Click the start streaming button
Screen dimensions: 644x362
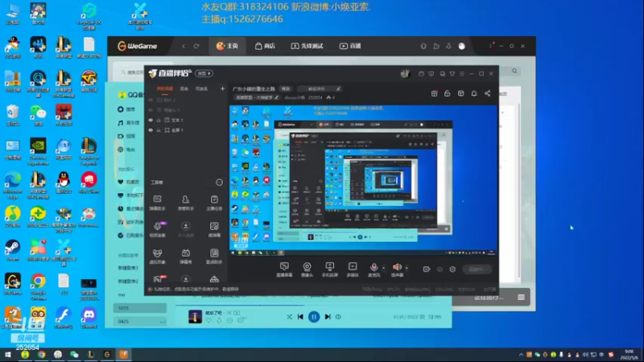pos(477,269)
